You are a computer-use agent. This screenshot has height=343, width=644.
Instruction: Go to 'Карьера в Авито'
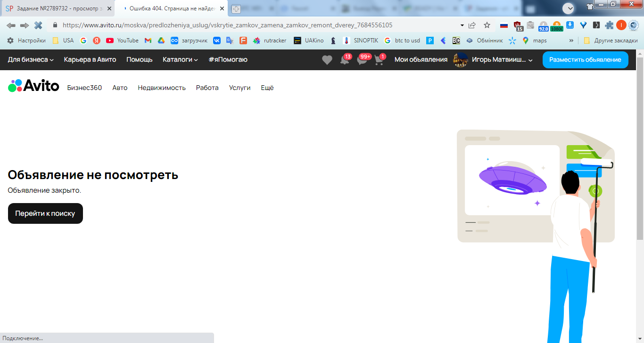[90, 60]
